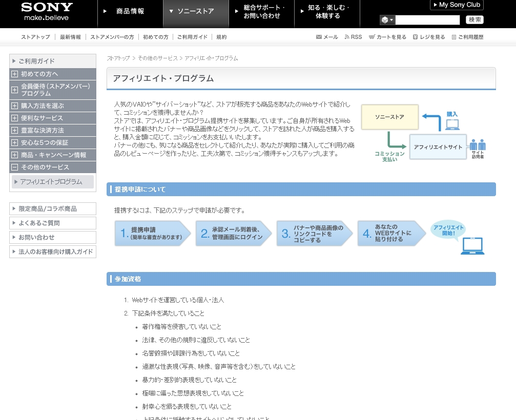
Task: Expand 商品・キャンペーン情報 section
Action: tap(53, 155)
